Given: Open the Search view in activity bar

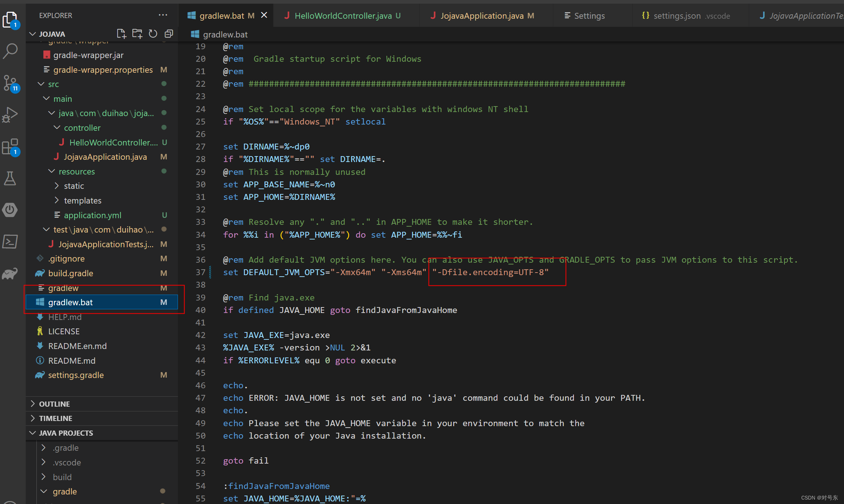Looking at the screenshot, I should point(10,51).
